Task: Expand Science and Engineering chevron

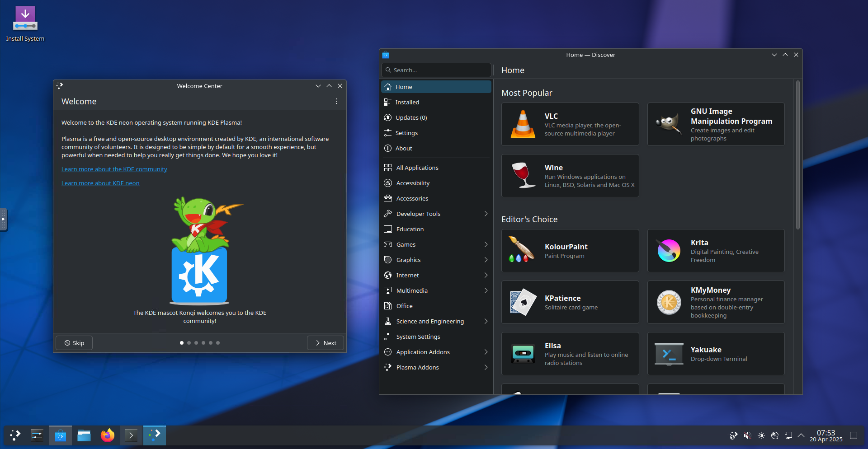Action: click(486, 321)
